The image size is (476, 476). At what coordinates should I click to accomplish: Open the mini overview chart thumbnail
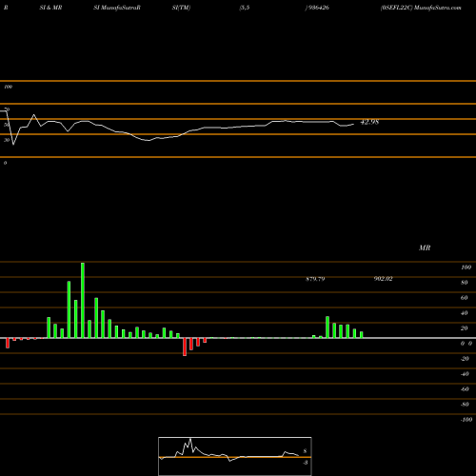[x=235, y=456]
